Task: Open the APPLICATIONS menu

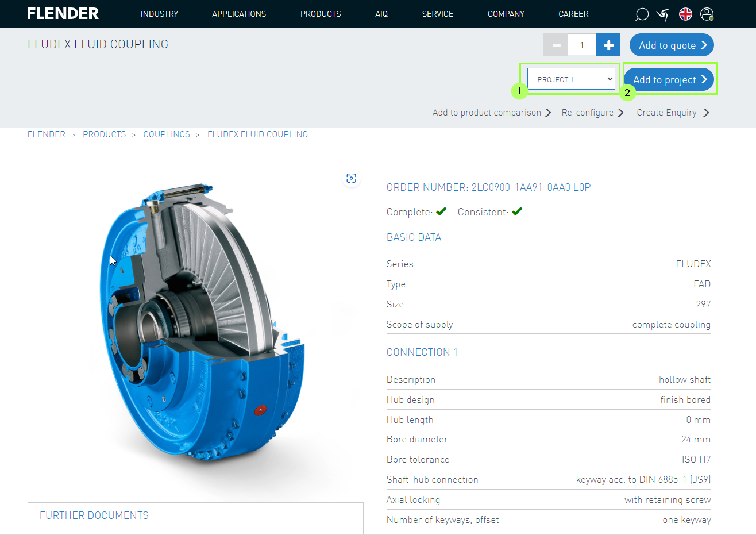Action: pyautogui.click(x=239, y=14)
